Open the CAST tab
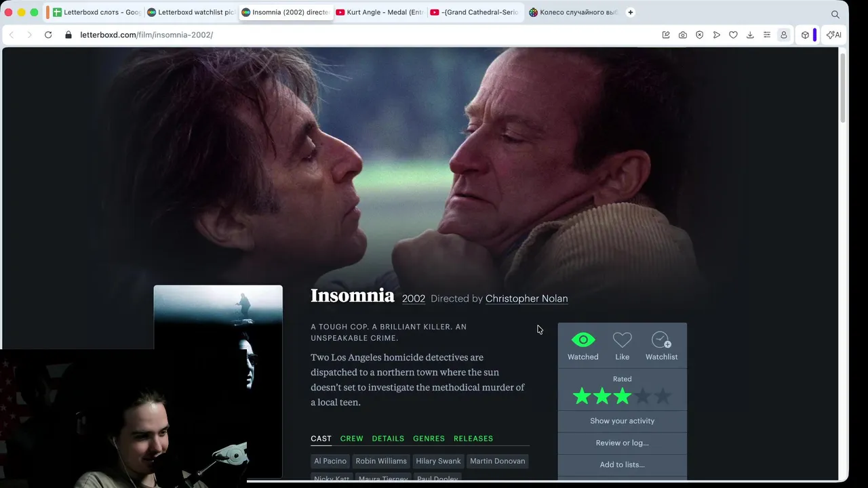Viewport: 868px width, 488px height. [x=321, y=439]
